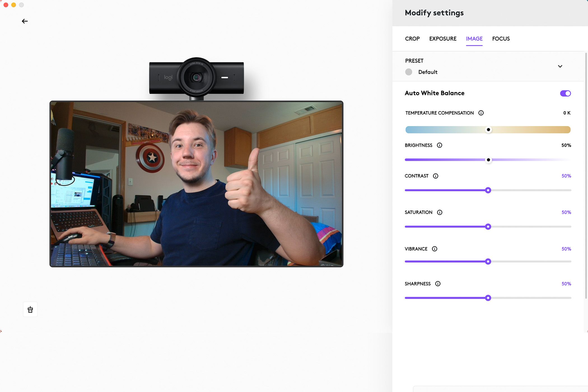Open the Saturation info tooltip

[440, 212]
